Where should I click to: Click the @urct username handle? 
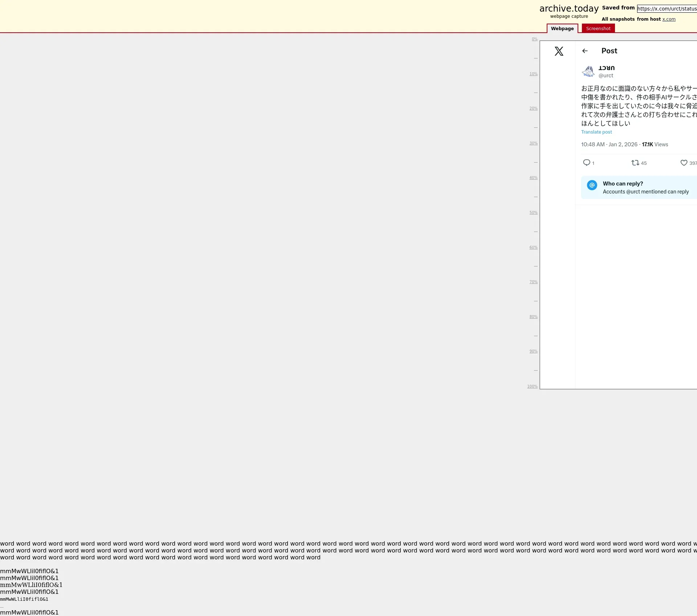tap(606, 76)
